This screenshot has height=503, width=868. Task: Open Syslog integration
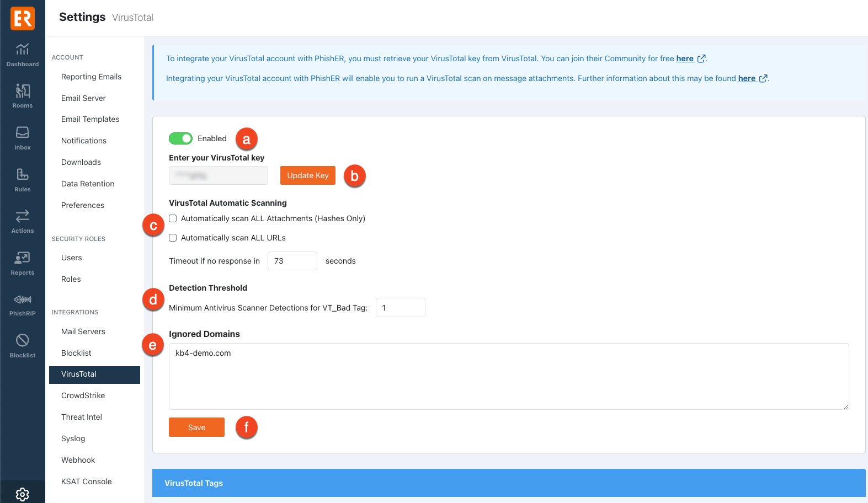73,438
